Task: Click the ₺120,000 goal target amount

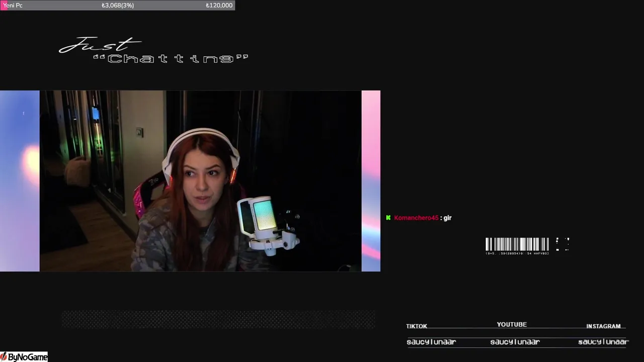Action: tap(219, 5)
